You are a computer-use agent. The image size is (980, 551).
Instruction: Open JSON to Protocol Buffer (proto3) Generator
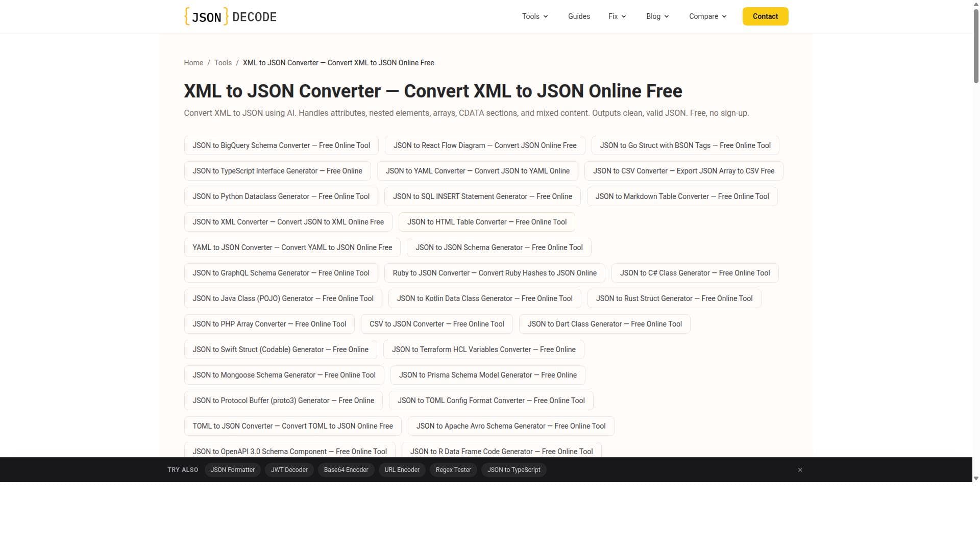pos(283,400)
